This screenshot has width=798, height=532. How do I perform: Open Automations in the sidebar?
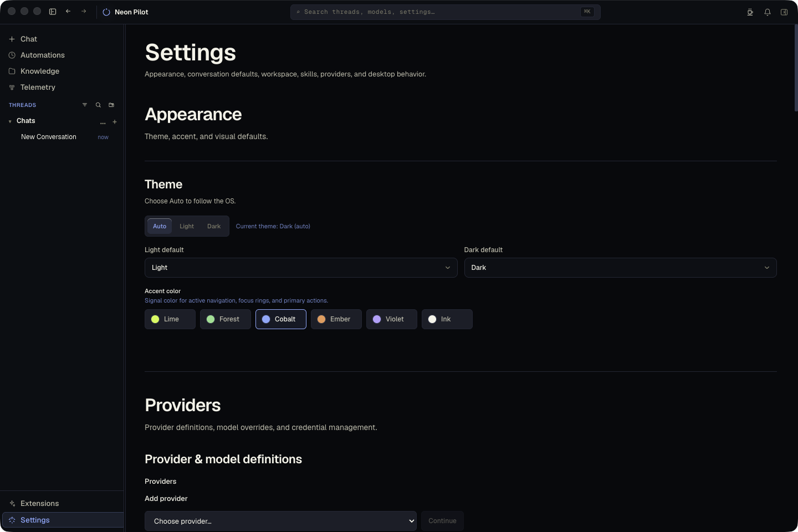(x=62, y=55)
